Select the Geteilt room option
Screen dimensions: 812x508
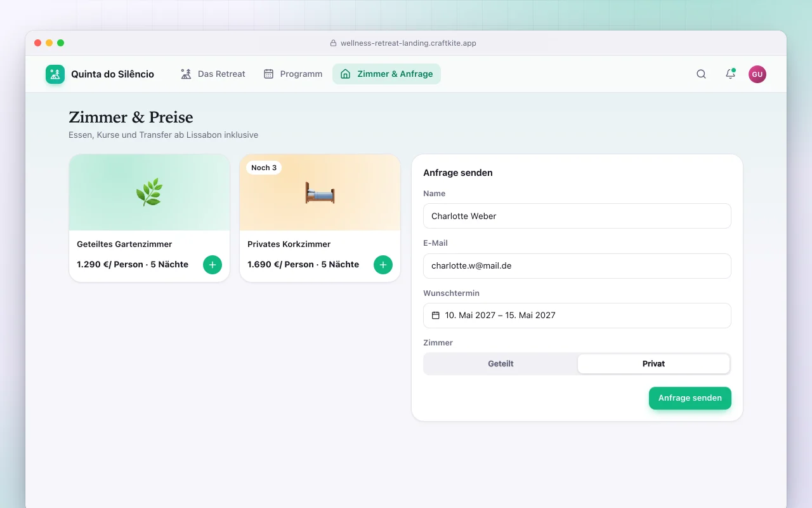click(x=501, y=364)
